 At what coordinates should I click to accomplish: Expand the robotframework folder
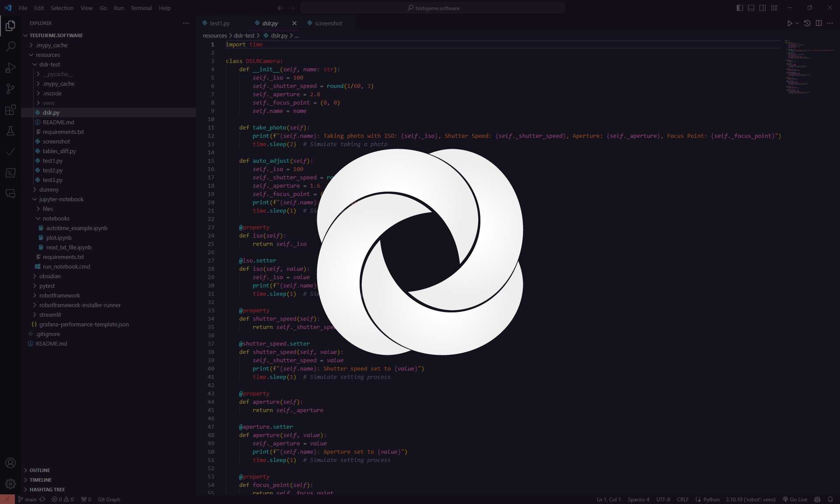(59, 295)
